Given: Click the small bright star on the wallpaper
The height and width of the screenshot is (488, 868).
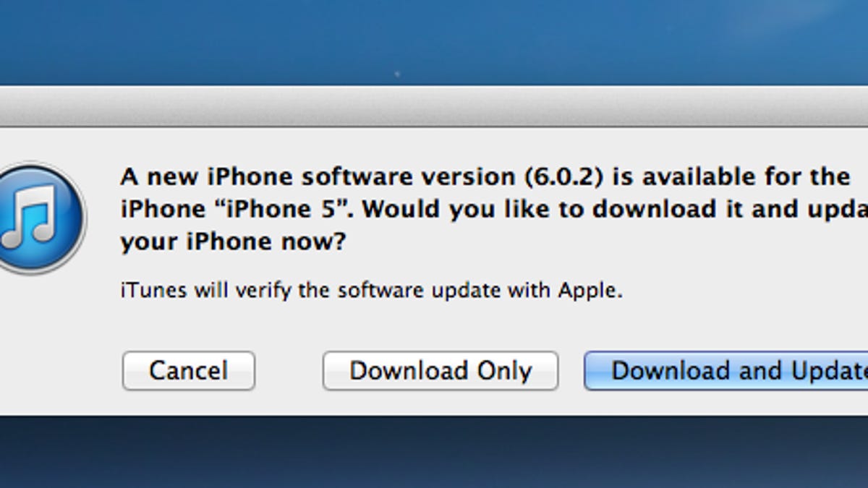Looking at the screenshot, I should tap(396, 74).
